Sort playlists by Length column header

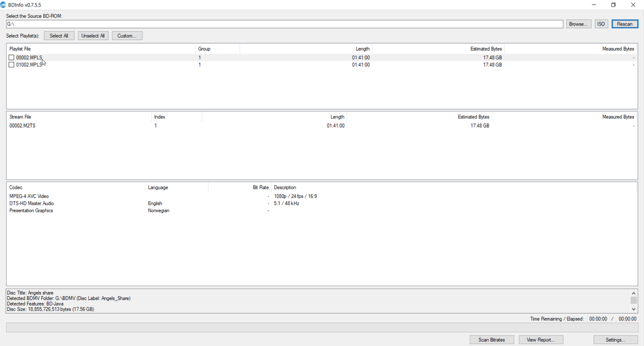(x=306, y=49)
